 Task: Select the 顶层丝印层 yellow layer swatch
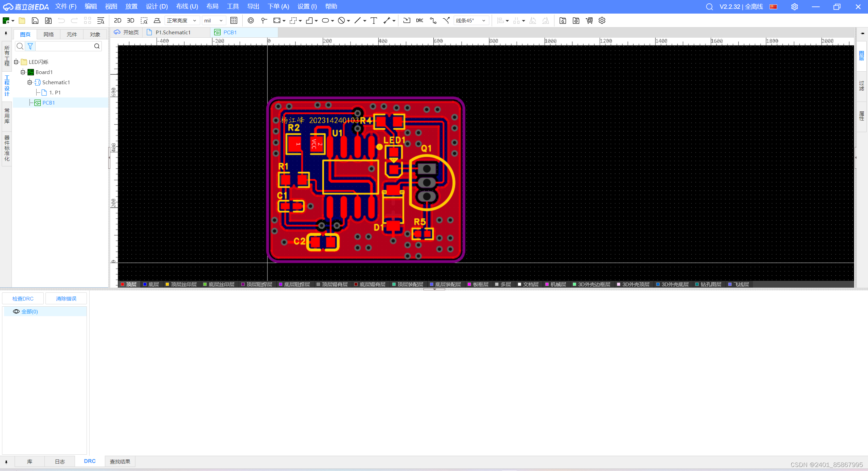(167, 284)
